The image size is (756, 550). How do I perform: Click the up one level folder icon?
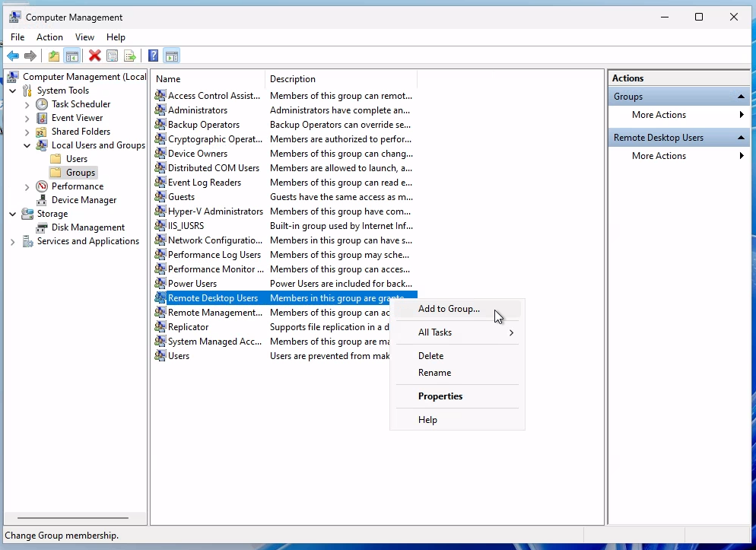(53, 56)
